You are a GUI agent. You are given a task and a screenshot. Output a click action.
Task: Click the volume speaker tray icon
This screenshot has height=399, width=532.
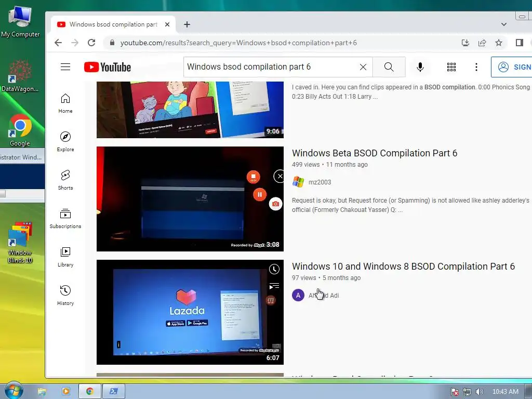pos(479,392)
